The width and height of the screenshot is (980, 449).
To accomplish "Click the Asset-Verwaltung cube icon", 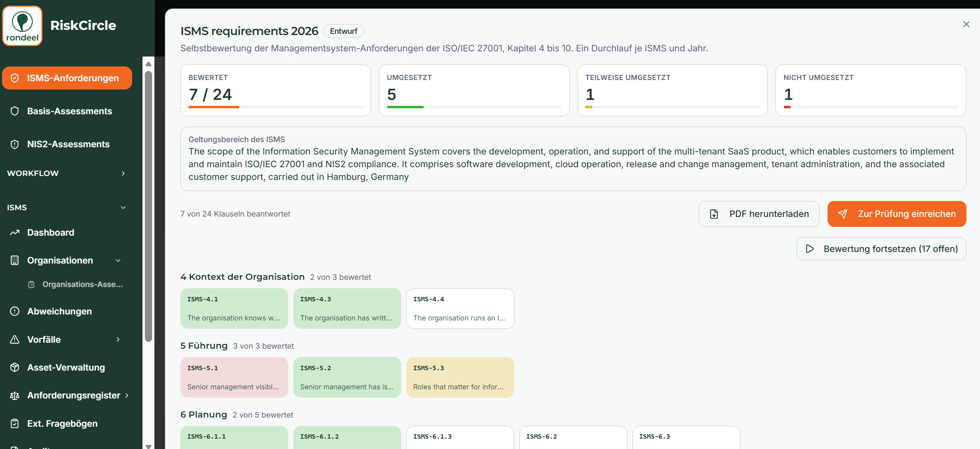I will coord(15,367).
